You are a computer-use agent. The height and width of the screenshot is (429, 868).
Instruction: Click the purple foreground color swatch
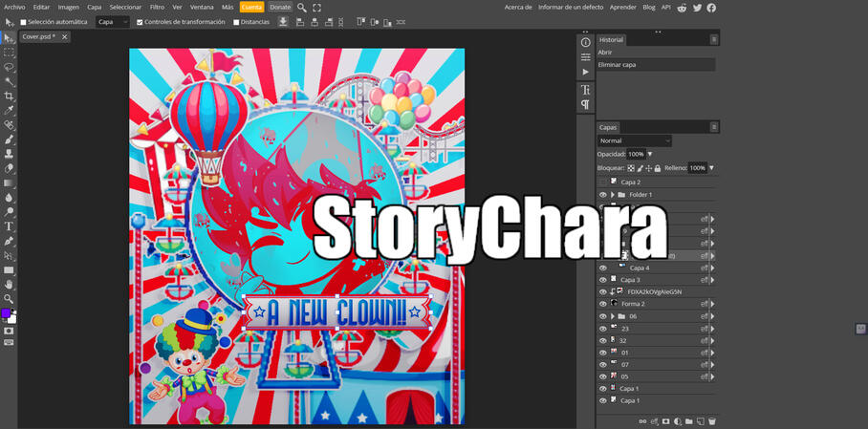coord(6,313)
